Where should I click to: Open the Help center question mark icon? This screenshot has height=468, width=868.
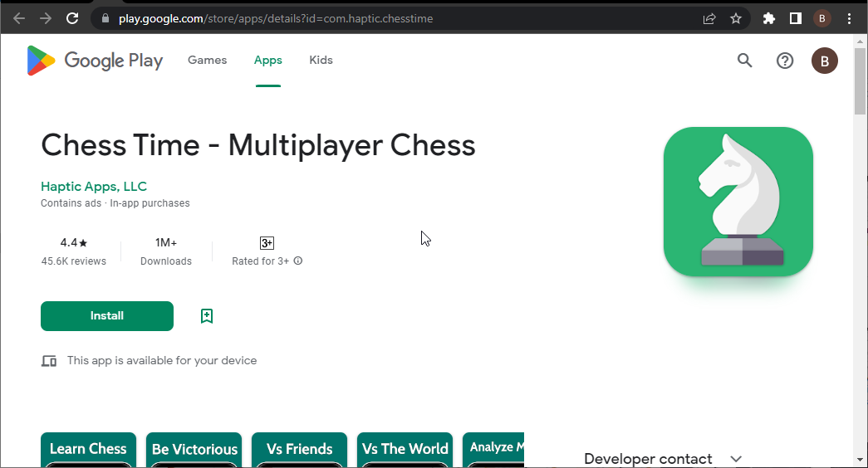784,61
